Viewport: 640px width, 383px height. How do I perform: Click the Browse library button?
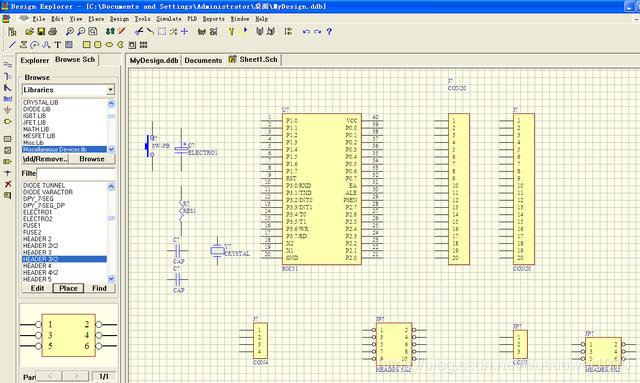[92, 159]
